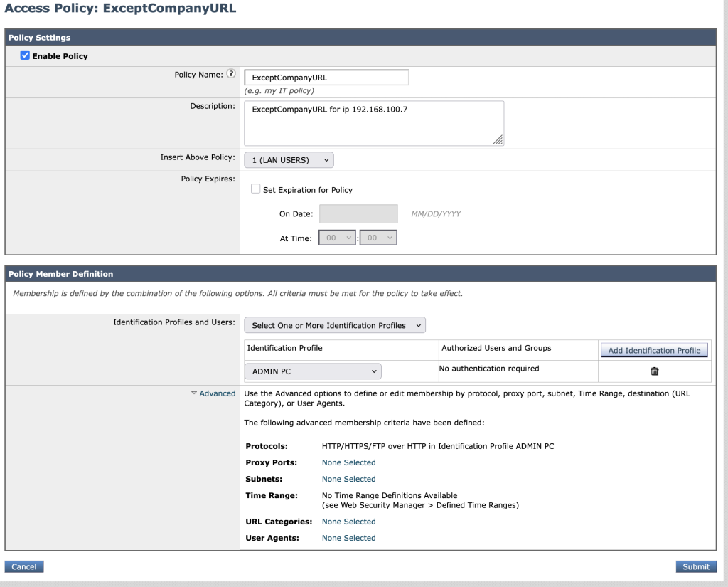
Task: Click None Selected for User Agents
Action: 348,538
